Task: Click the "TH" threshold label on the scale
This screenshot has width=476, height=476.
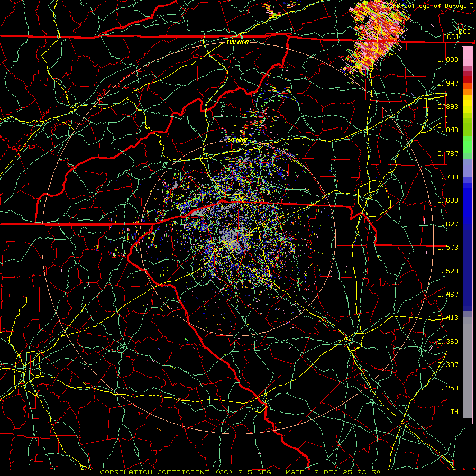Action: [454, 412]
